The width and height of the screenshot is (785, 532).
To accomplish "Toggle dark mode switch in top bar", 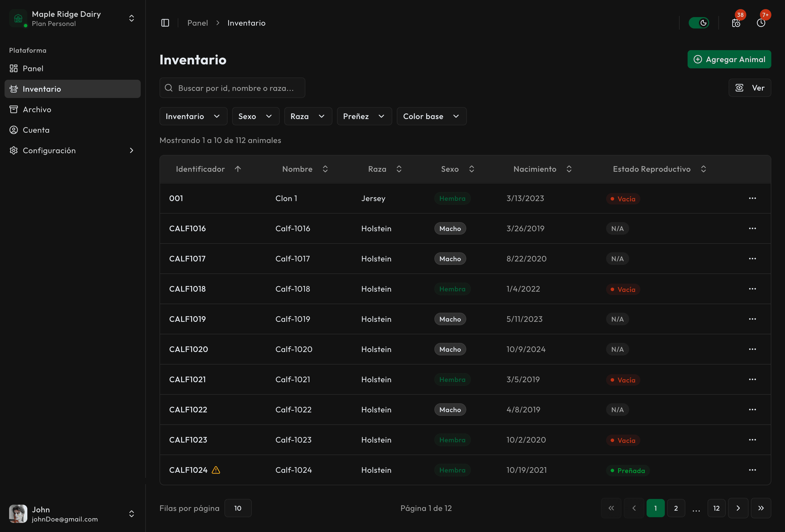I will point(699,22).
